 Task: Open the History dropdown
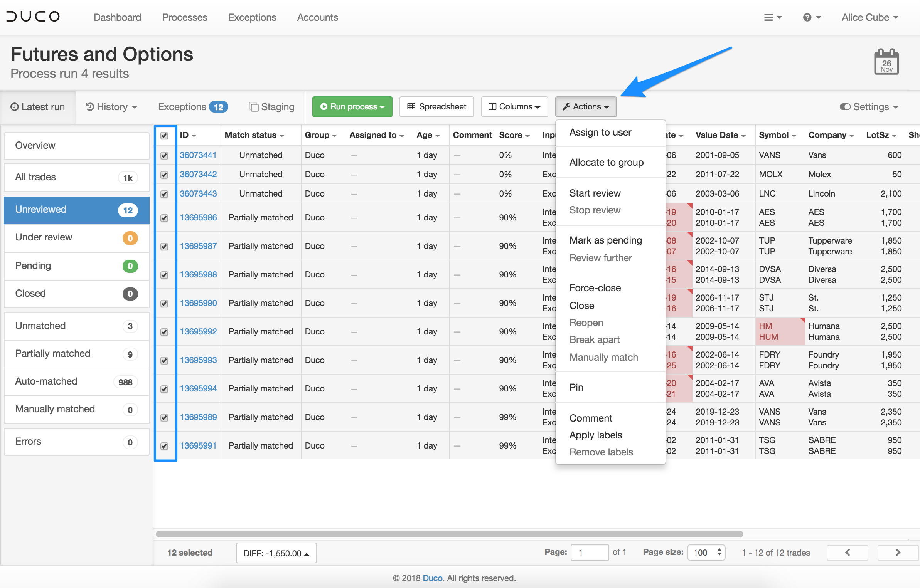point(111,107)
